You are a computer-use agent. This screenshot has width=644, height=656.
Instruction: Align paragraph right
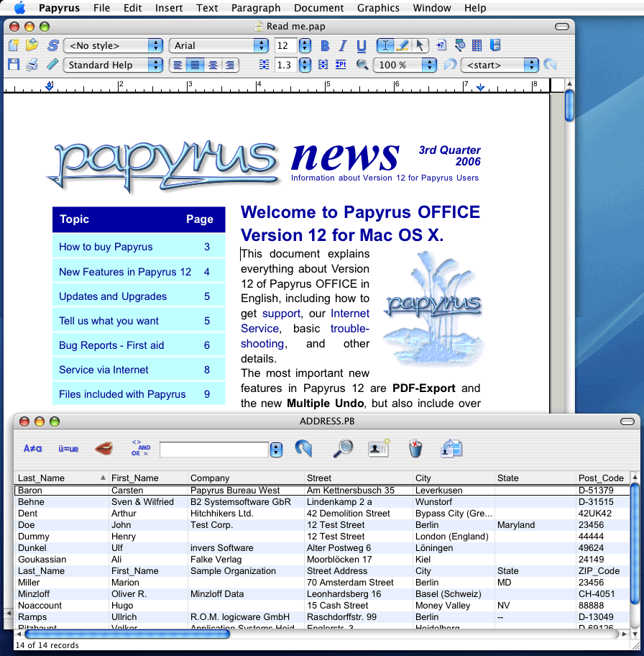[229, 65]
